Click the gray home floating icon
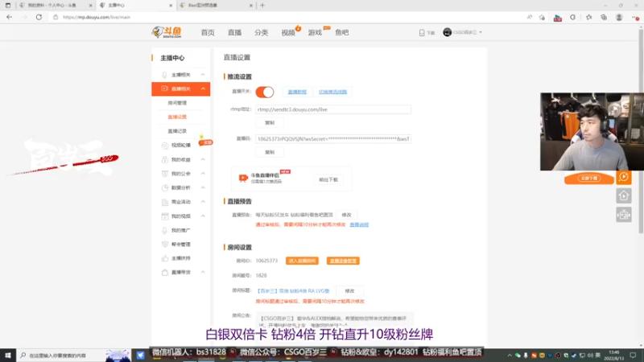 [x=623, y=195]
